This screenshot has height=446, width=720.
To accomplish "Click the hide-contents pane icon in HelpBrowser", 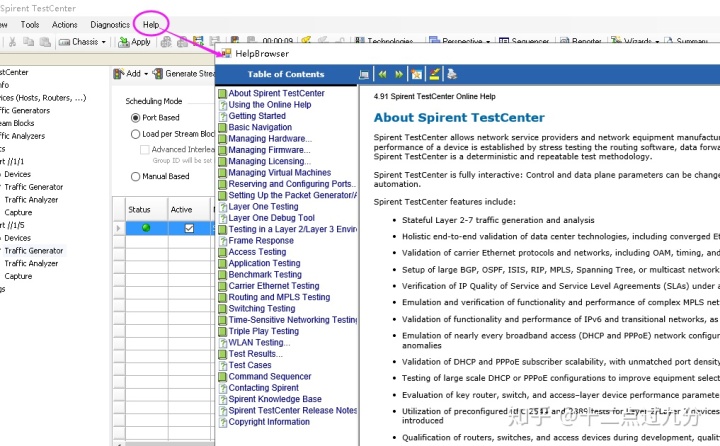I will (364, 74).
